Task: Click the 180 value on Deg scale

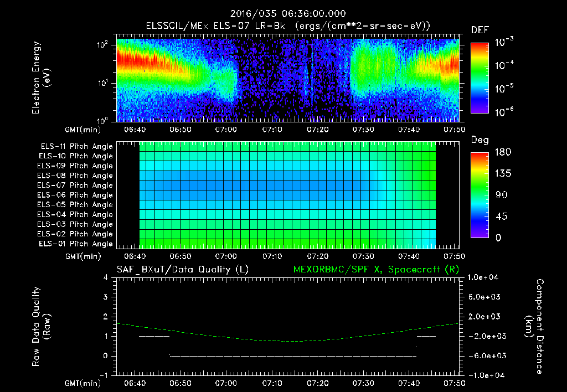Action: (x=503, y=152)
